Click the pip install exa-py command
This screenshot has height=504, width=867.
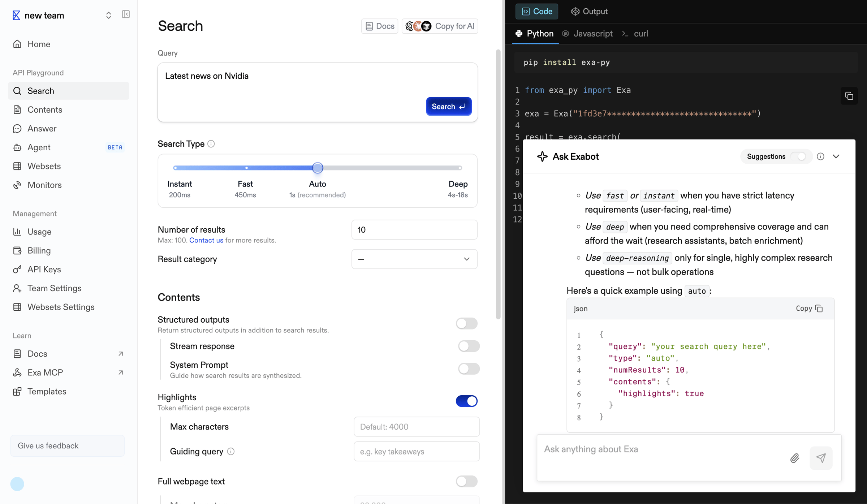[566, 63]
